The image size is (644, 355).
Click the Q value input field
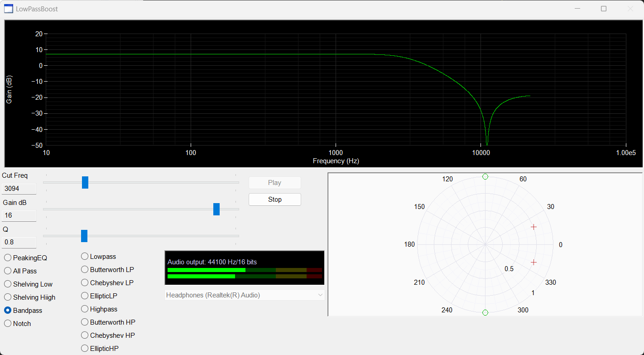pos(19,243)
